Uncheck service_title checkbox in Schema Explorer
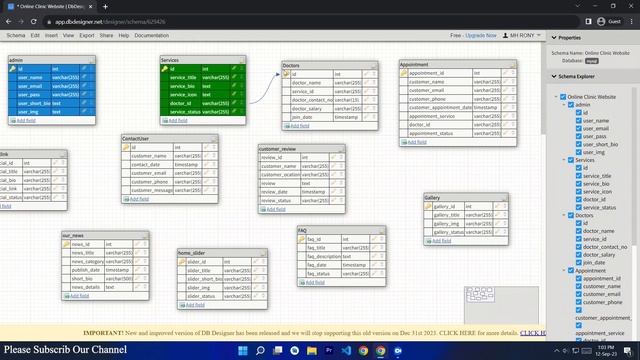The image size is (640, 360). 579,176
